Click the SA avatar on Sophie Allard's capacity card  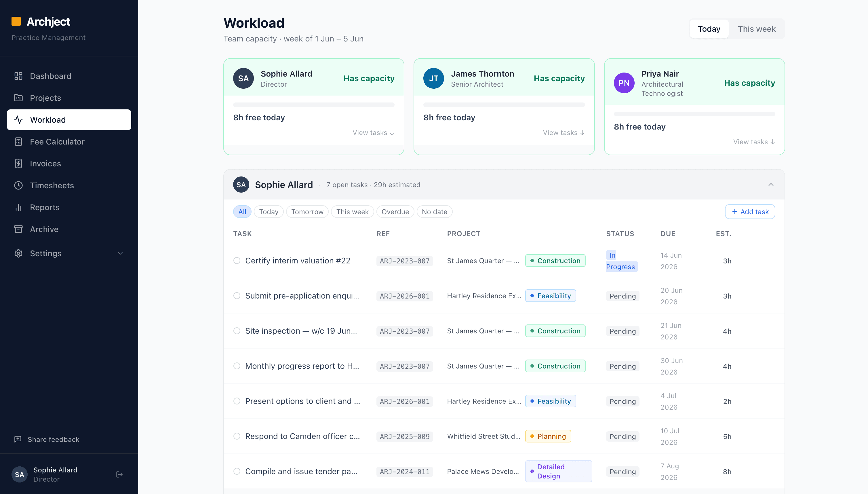pyautogui.click(x=243, y=78)
